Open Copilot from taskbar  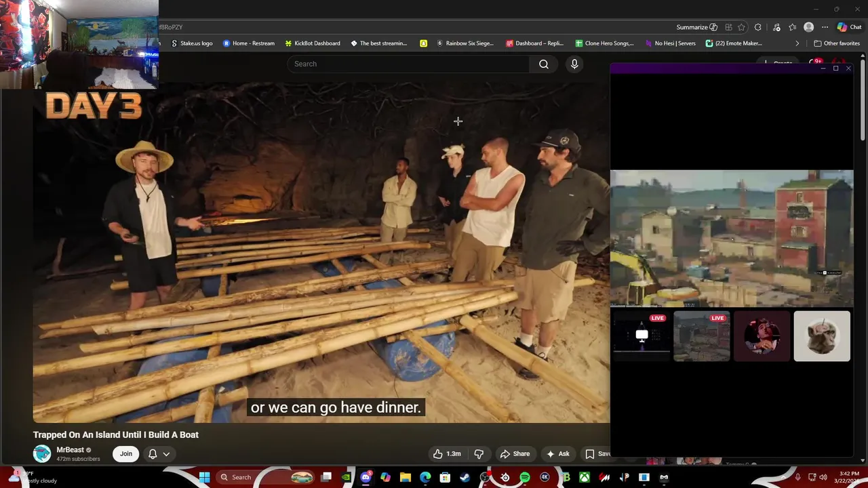385,477
